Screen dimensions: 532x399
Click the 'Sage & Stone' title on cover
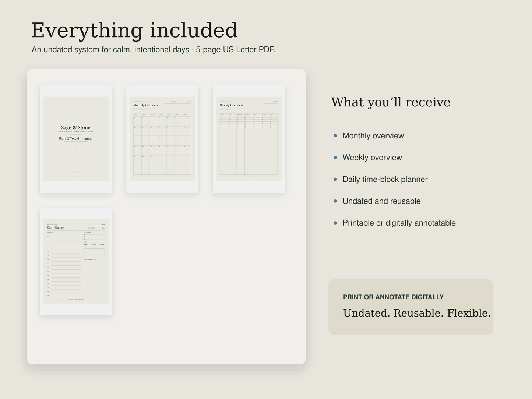click(76, 128)
